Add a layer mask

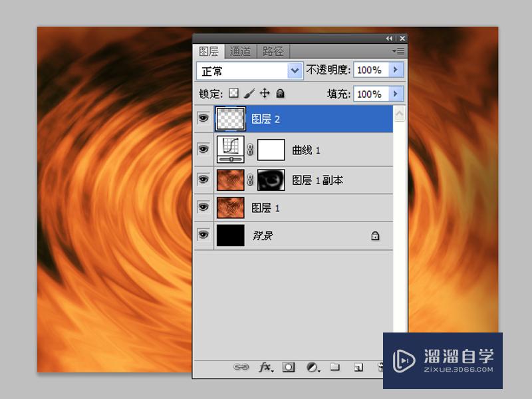289,367
